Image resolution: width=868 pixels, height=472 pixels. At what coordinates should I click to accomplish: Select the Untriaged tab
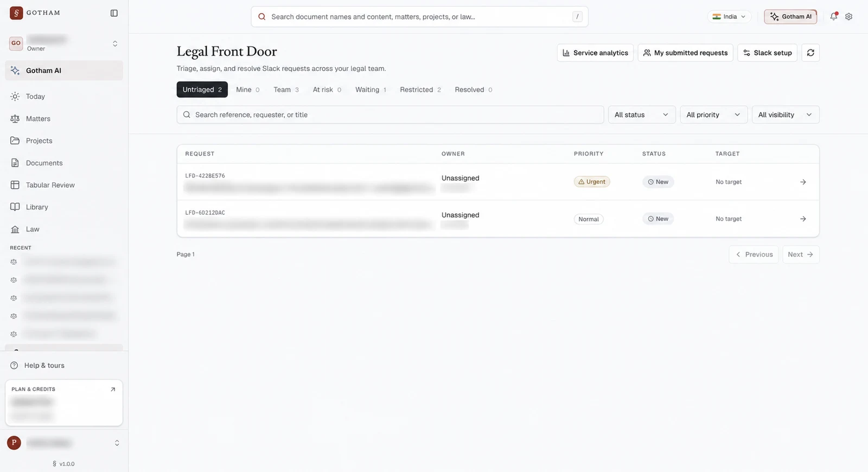[202, 90]
